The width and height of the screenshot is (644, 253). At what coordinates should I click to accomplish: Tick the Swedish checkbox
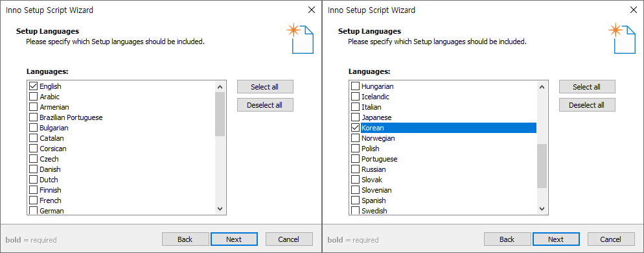tap(355, 211)
